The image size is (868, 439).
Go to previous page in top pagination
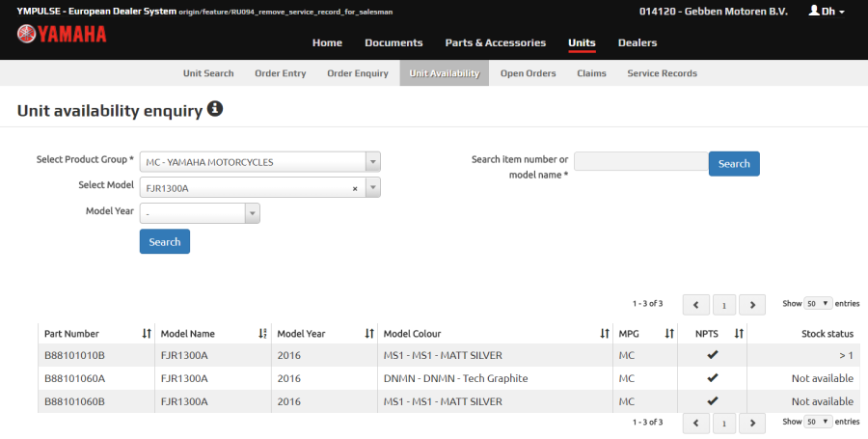[696, 305]
